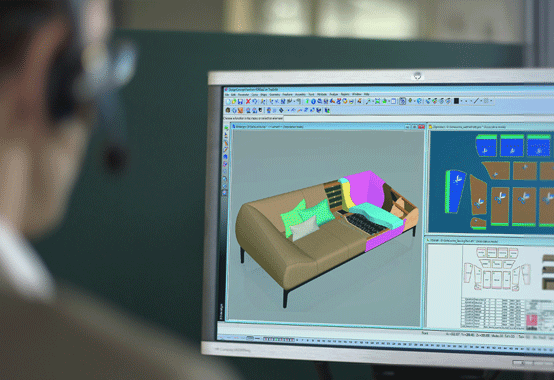Click the New document icon
Viewport: 554px width, 380px height.
click(x=228, y=102)
